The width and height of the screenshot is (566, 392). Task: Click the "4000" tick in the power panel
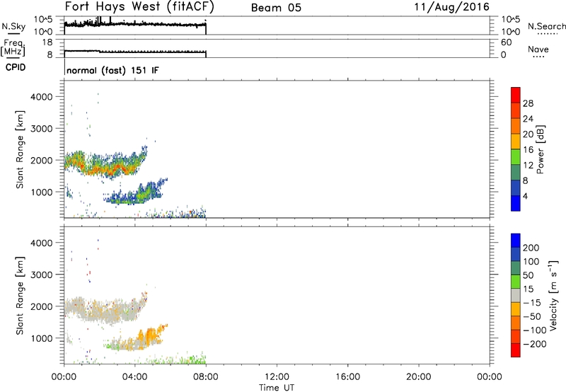42,97
